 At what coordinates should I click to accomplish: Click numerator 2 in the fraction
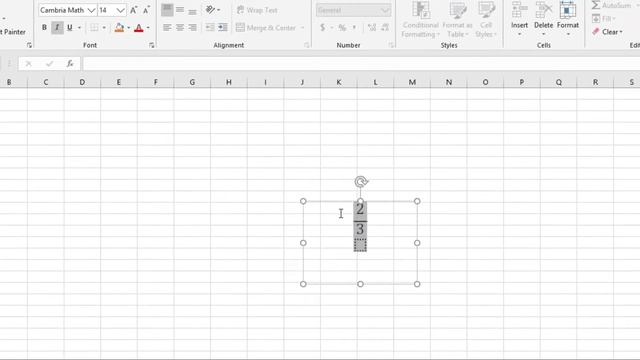(x=360, y=210)
